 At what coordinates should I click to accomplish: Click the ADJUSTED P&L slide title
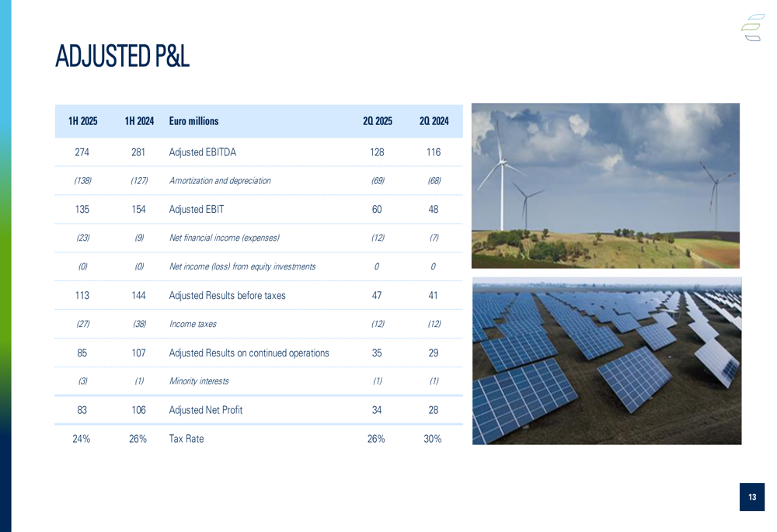(x=122, y=56)
